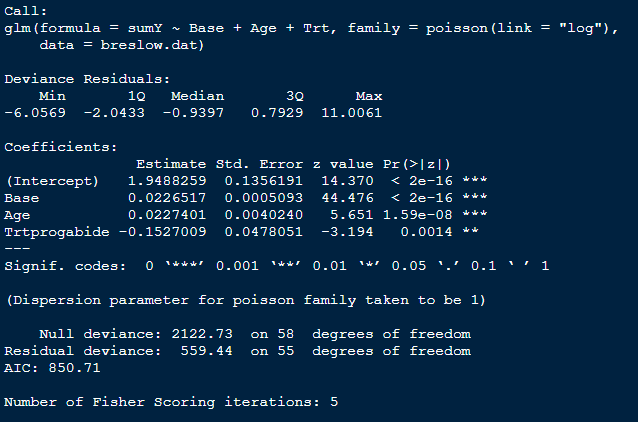
Task: Select the 'Base' row label
Action: [22, 198]
